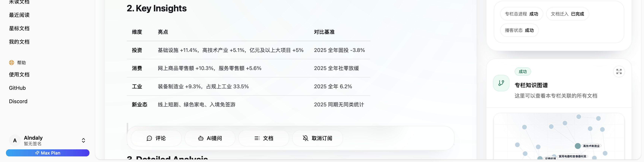
Task: Open the GitHub link
Action: [18, 88]
